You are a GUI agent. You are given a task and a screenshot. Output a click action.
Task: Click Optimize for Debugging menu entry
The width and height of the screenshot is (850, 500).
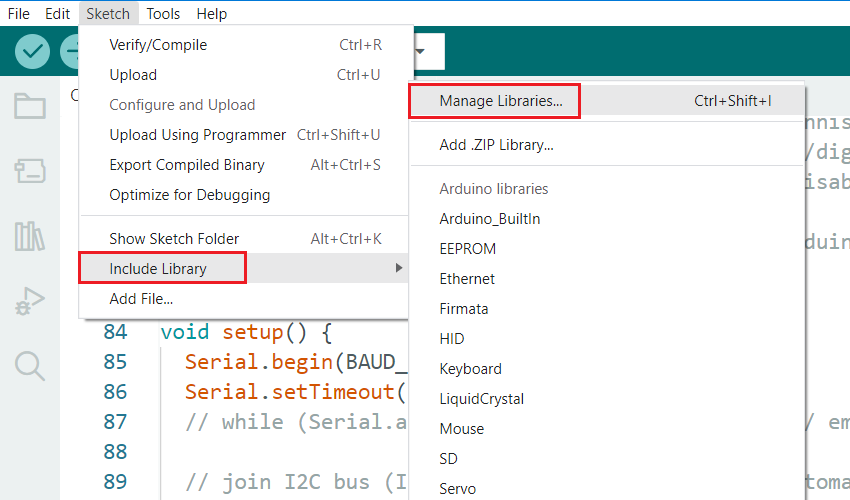point(190,195)
